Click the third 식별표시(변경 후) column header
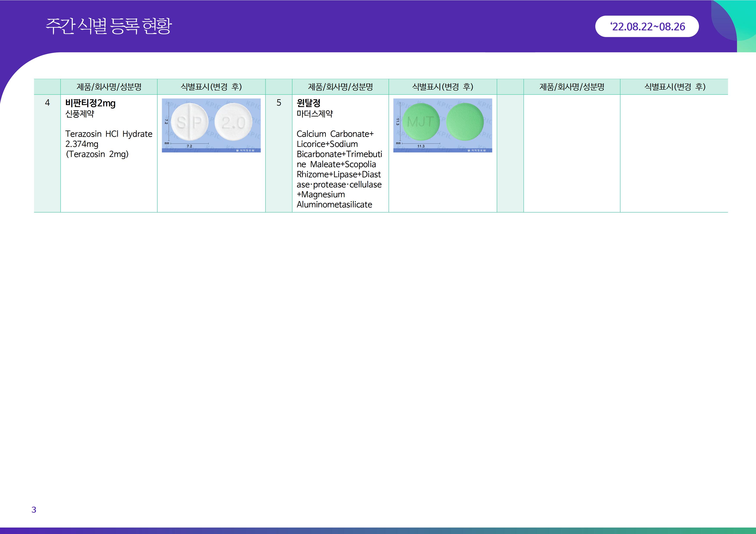The height and width of the screenshot is (534, 756). tap(674, 87)
